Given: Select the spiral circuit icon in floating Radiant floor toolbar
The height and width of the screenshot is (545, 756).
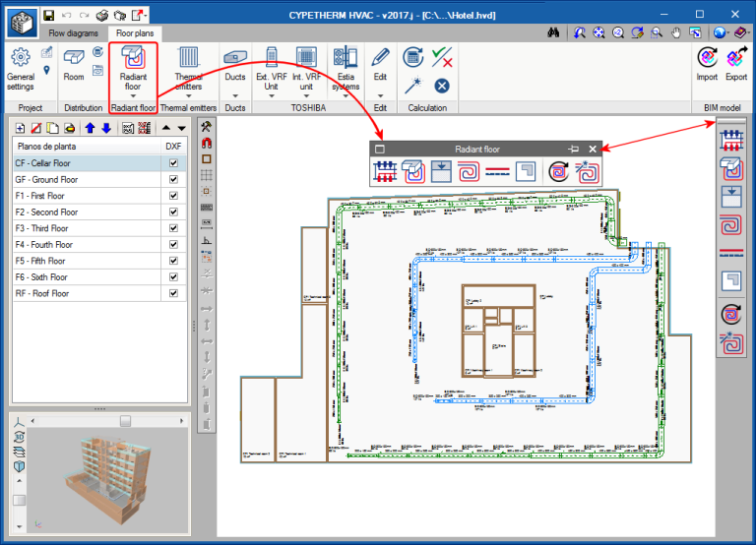Looking at the screenshot, I should 470,172.
